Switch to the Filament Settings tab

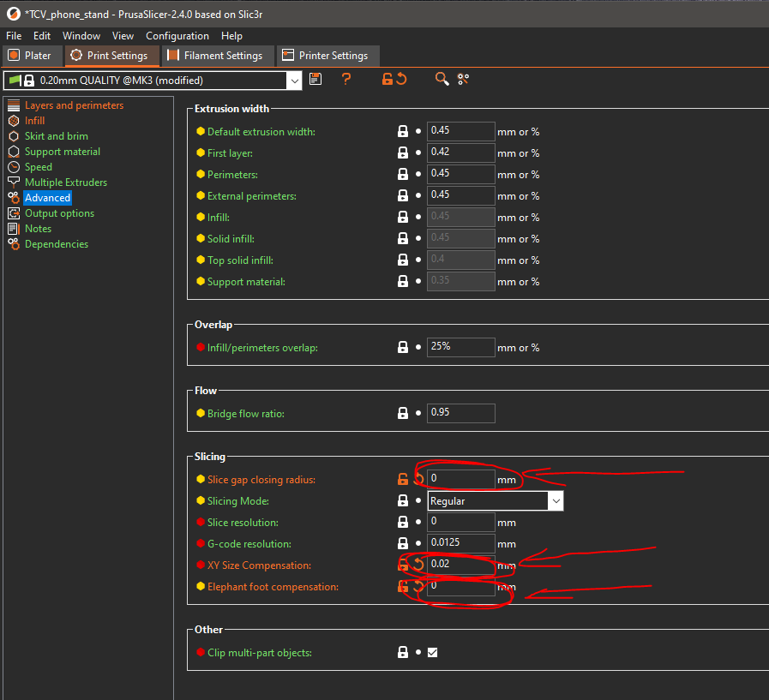point(217,56)
